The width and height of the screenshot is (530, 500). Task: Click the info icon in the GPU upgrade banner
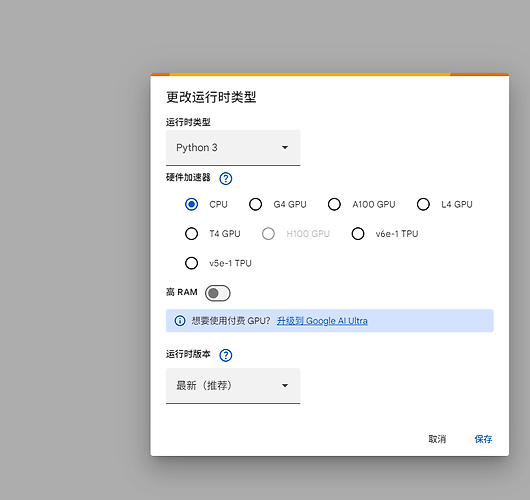[x=179, y=320]
